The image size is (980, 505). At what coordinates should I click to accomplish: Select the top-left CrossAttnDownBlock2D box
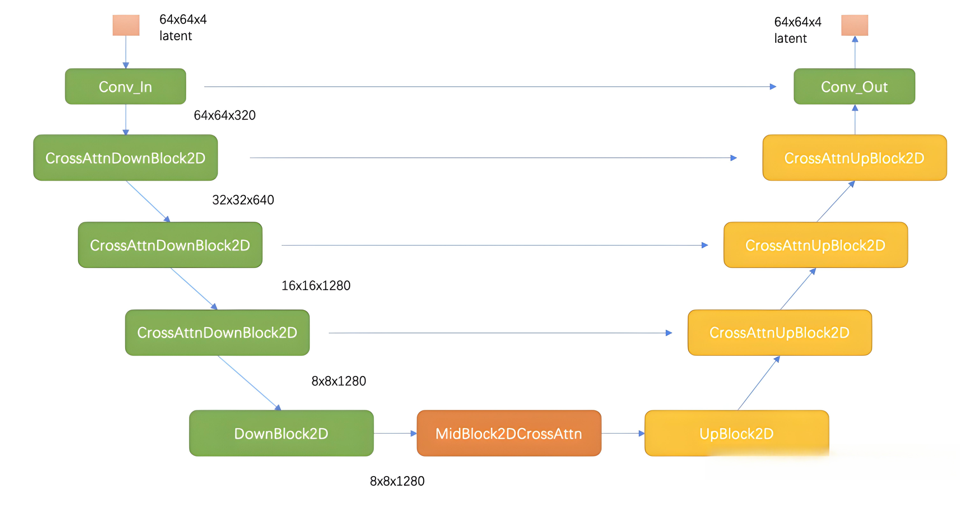click(x=125, y=158)
